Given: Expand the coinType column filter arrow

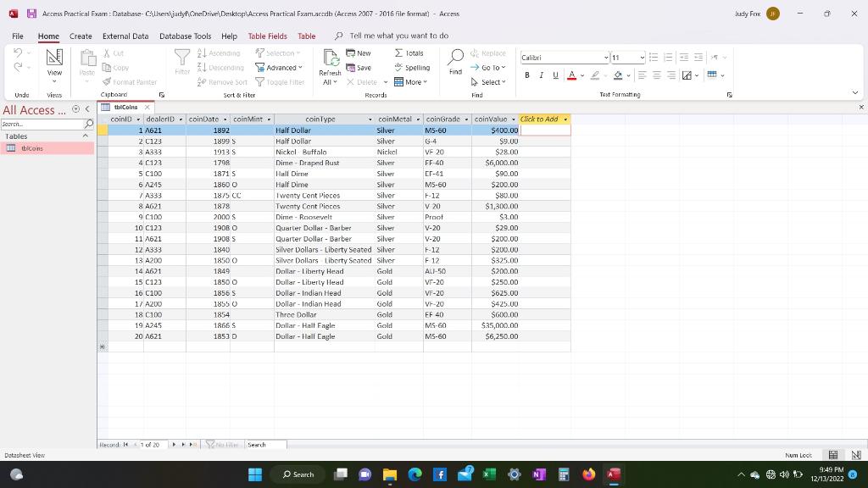Looking at the screenshot, I should (x=370, y=119).
